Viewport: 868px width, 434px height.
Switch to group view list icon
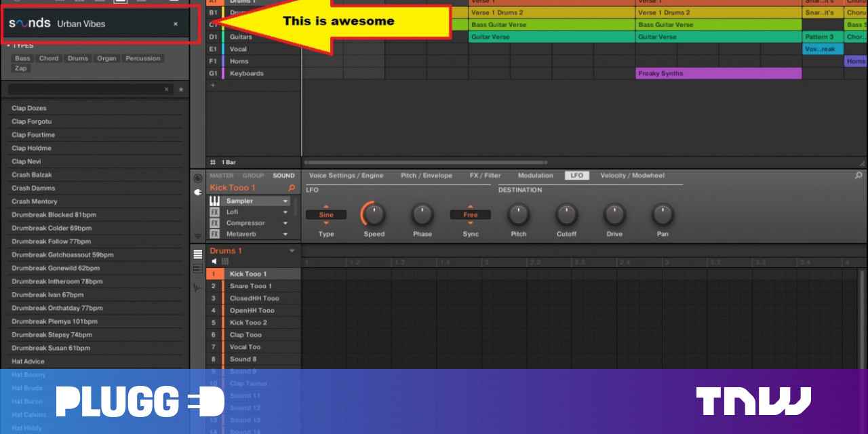click(x=198, y=254)
